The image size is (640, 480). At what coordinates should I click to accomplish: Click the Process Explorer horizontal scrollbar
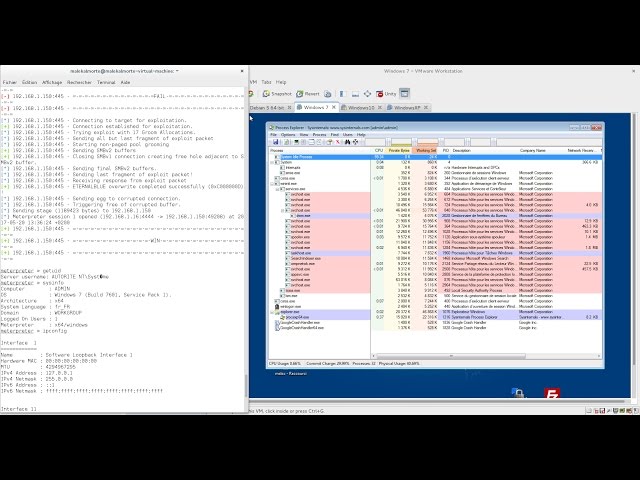pyautogui.click(x=451, y=356)
